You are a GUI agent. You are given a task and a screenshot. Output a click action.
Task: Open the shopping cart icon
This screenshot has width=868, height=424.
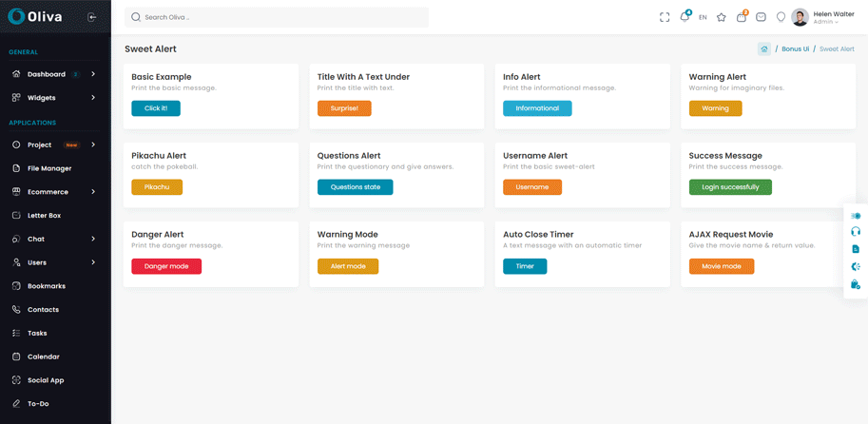(x=742, y=17)
